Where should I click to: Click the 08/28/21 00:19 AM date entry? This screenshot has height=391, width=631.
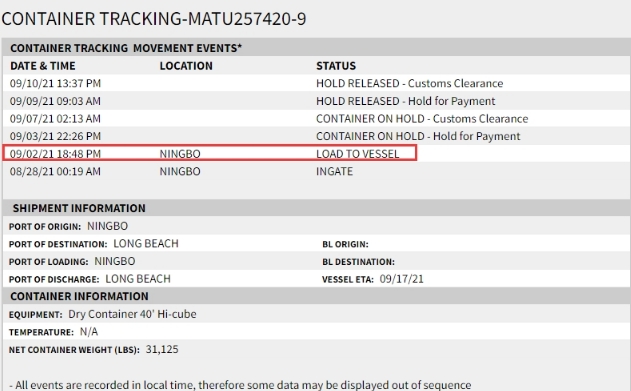56,171
